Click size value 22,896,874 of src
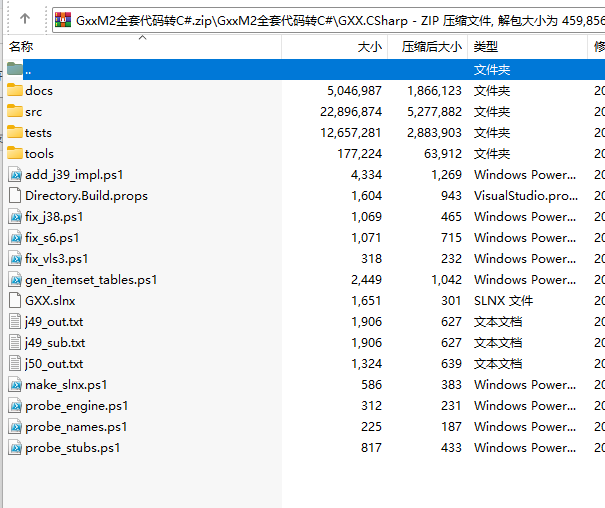605x508 pixels. point(351,112)
